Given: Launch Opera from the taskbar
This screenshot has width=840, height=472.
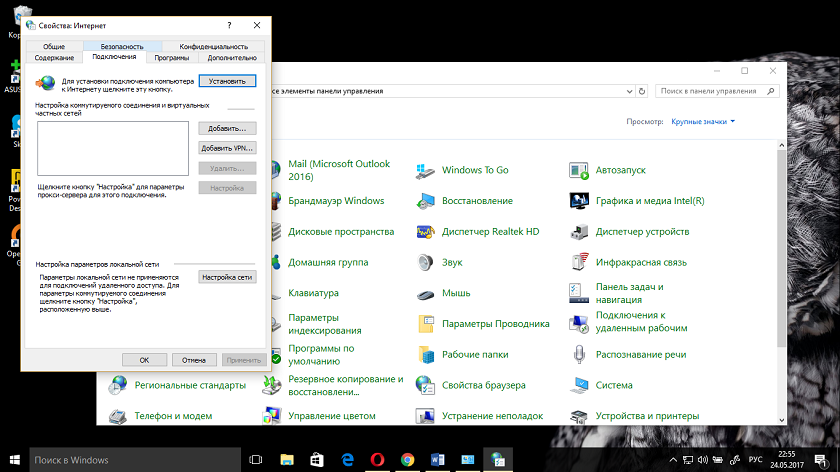Looking at the screenshot, I should click(379, 460).
